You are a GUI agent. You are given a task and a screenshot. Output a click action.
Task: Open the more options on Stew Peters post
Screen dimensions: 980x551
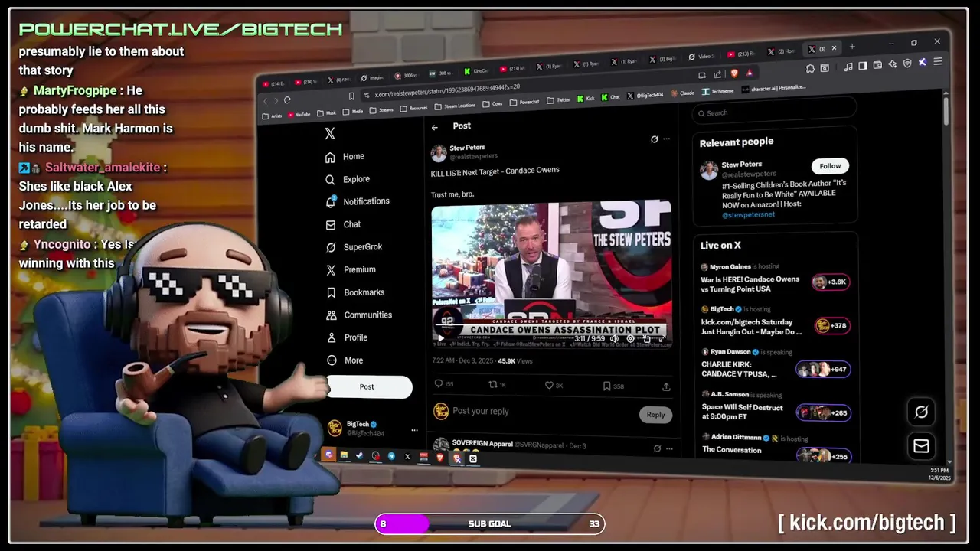(x=667, y=139)
